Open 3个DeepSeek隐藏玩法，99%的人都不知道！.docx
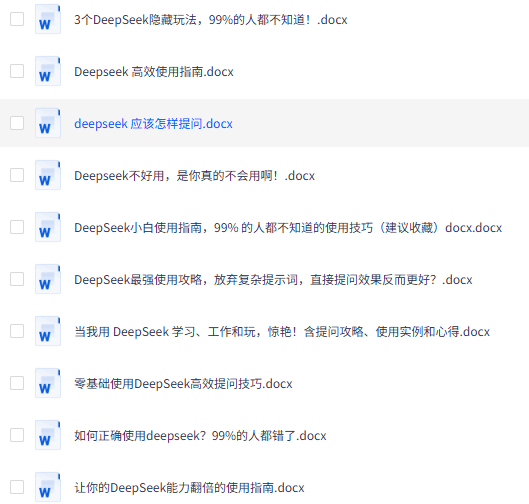Image resolution: width=529 pixels, height=504 pixels. coord(211,20)
